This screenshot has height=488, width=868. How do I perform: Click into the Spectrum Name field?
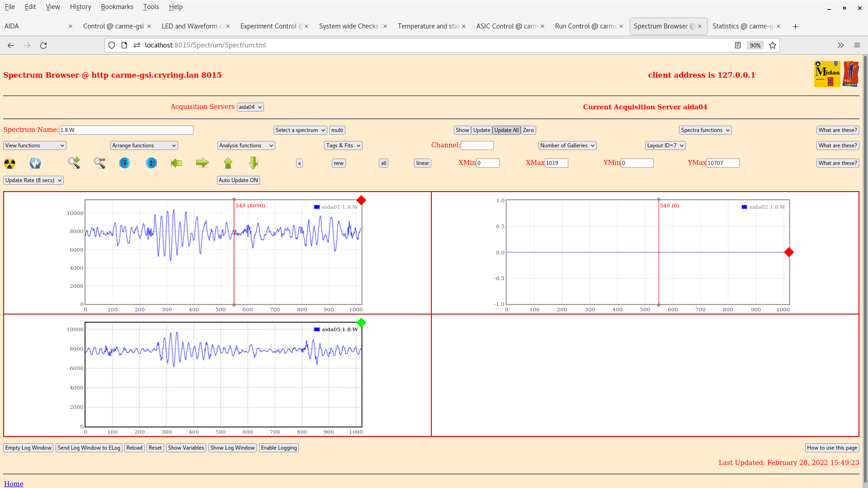click(126, 130)
